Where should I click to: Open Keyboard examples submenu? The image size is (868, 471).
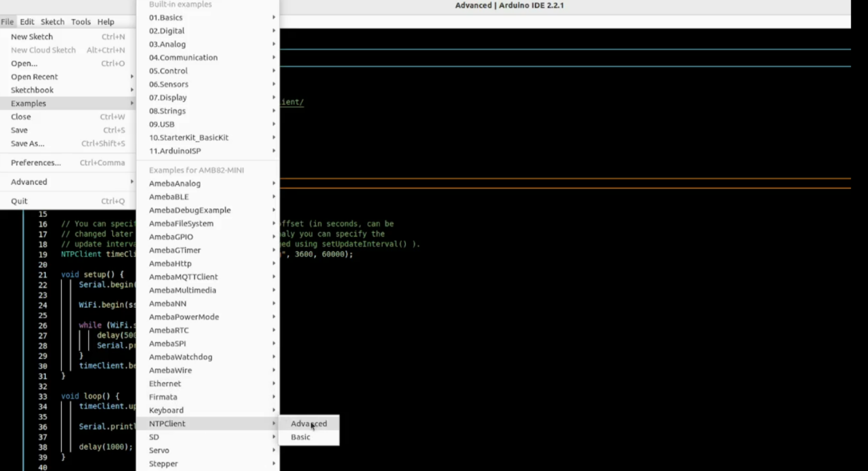pos(208,410)
